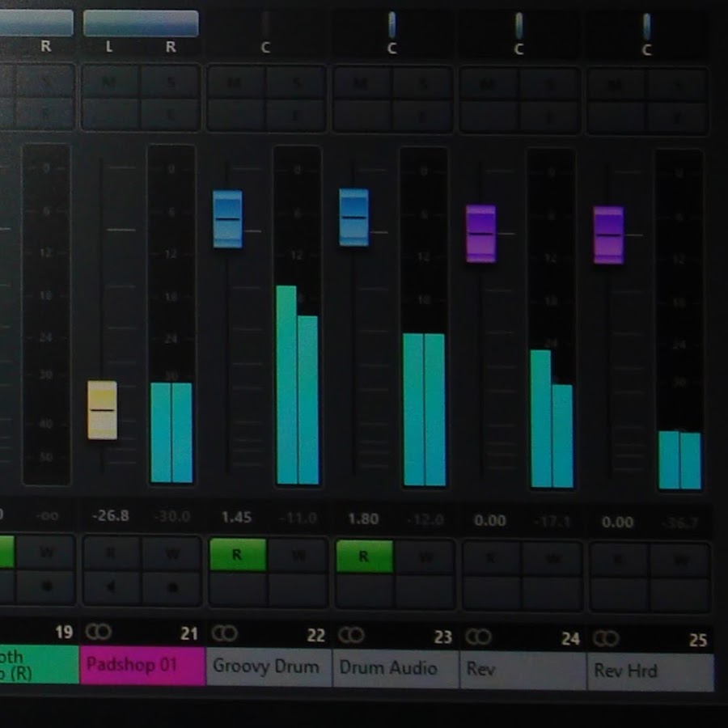Click the Rev channel 24 pan control
Image resolution: width=728 pixels, height=728 pixels.
tap(519, 26)
